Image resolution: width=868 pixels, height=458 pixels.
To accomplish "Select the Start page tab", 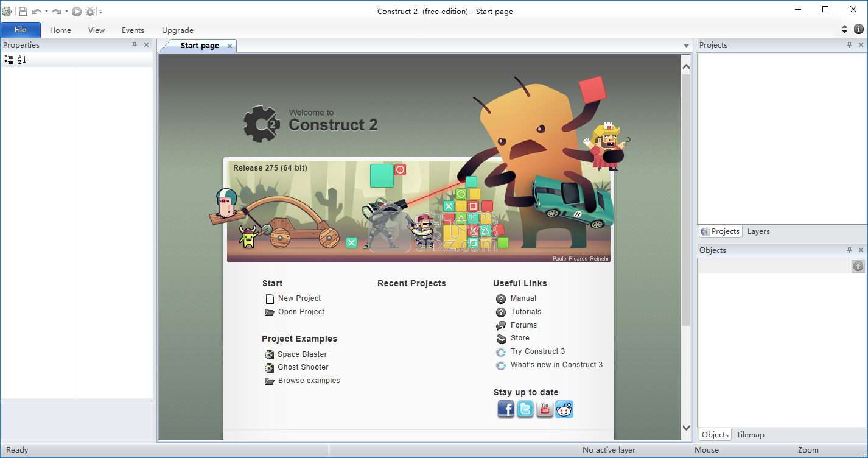I will (200, 46).
